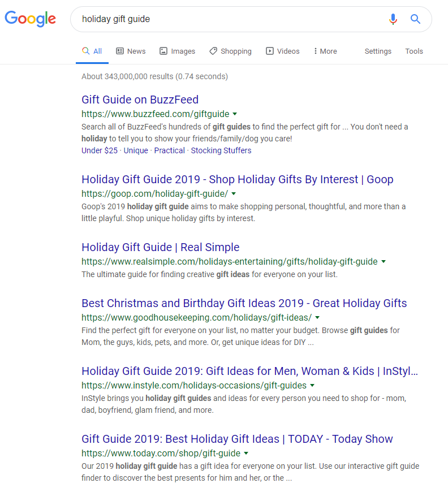This screenshot has height=492, width=448.
Task: Click the Google logo
Action: point(31,19)
